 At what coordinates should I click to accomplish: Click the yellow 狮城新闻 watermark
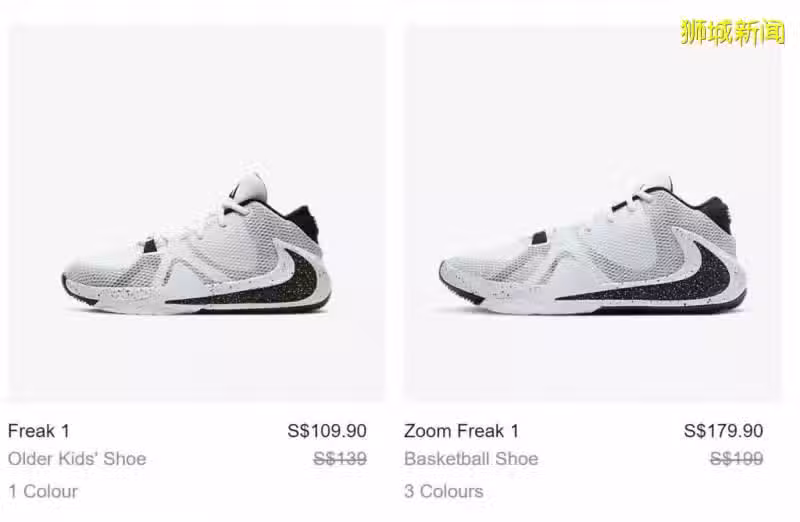click(733, 33)
